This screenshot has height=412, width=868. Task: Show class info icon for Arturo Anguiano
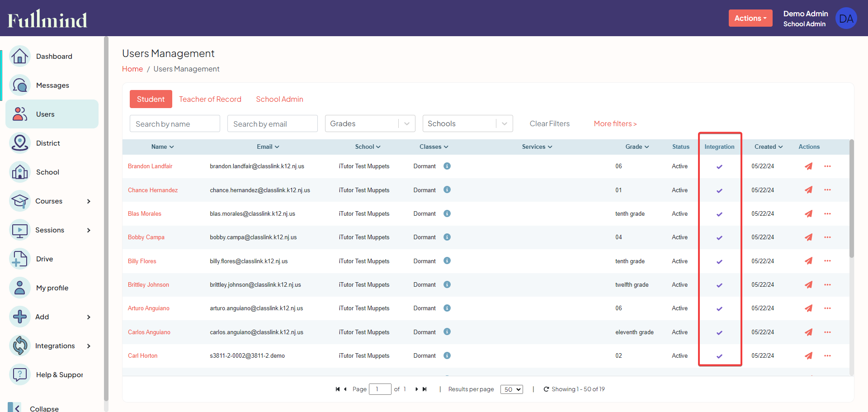447,308
